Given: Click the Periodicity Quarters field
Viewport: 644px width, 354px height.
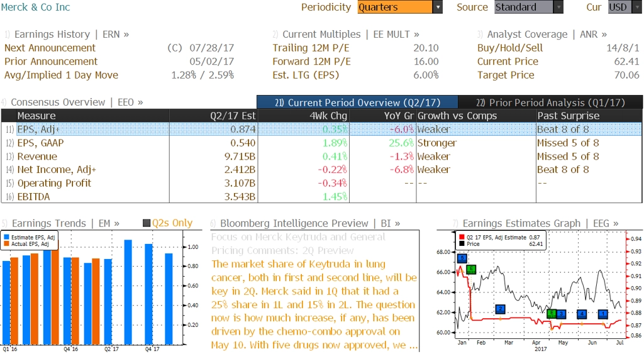Looking at the screenshot, I should [395, 7].
